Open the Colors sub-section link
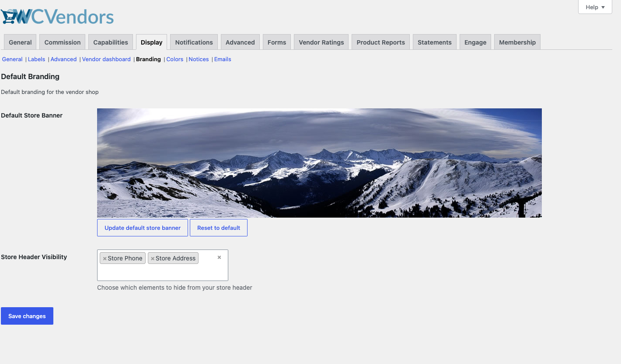 pos(174,59)
